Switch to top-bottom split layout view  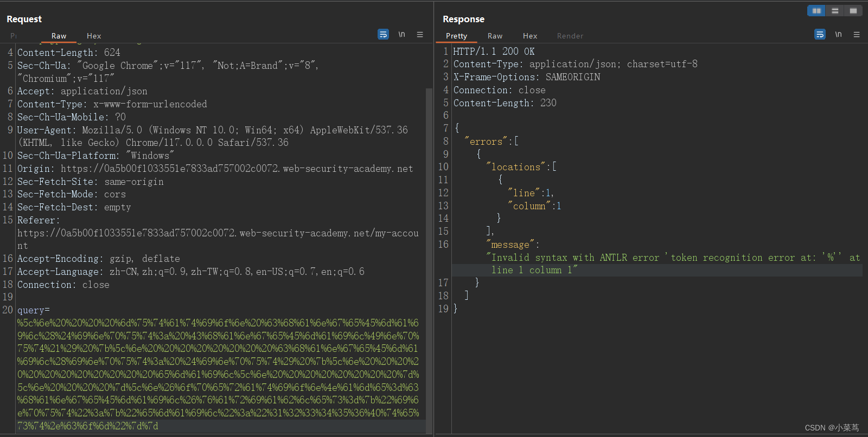[835, 11]
